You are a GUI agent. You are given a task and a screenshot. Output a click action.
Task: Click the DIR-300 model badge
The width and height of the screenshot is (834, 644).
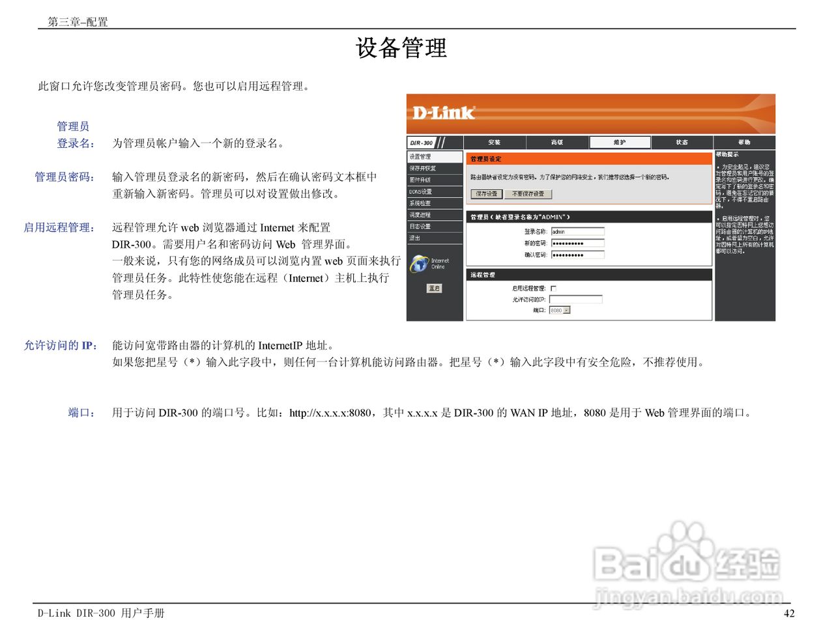click(x=422, y=143)
